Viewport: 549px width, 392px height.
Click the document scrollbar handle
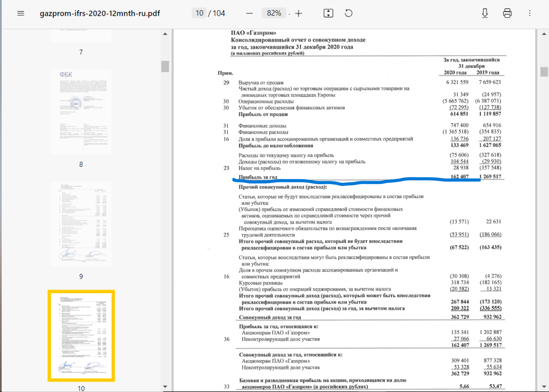[x=544, y=72]
